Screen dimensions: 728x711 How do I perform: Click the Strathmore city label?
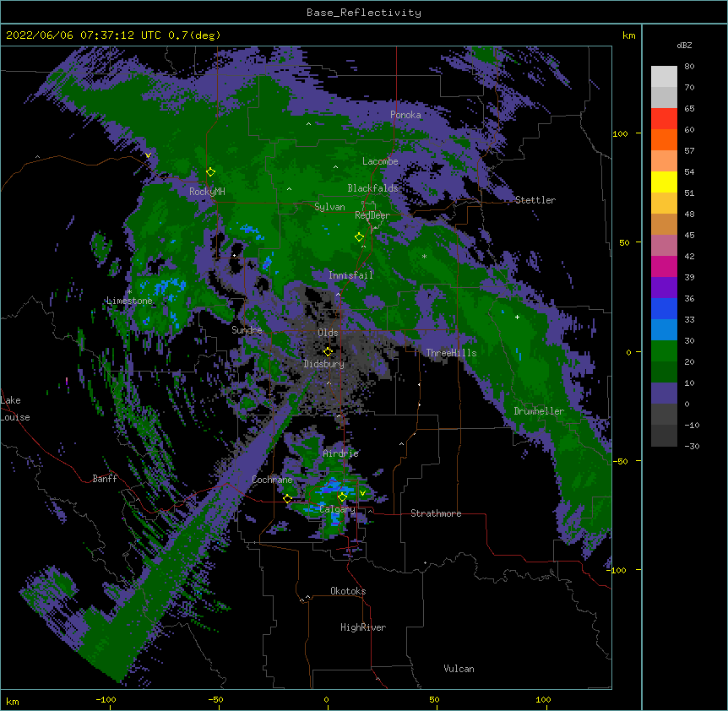436,513
